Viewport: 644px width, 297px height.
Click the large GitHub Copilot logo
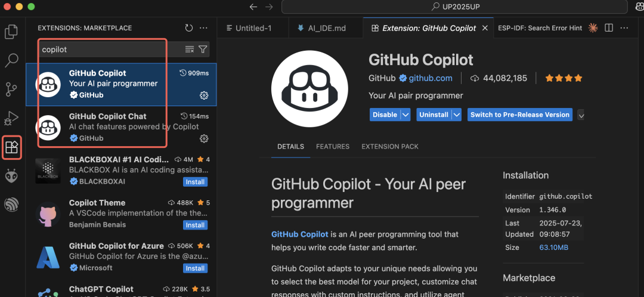tap(309, 89)
